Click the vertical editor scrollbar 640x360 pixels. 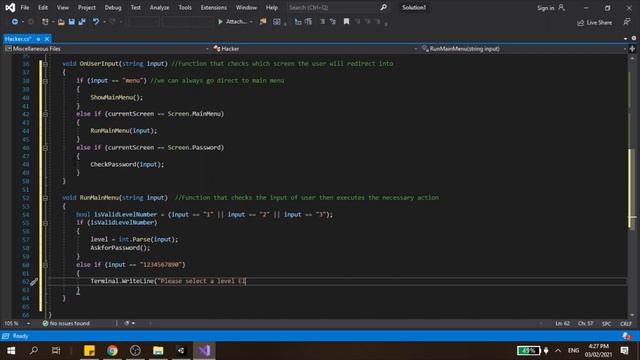[x=632, y=188]
